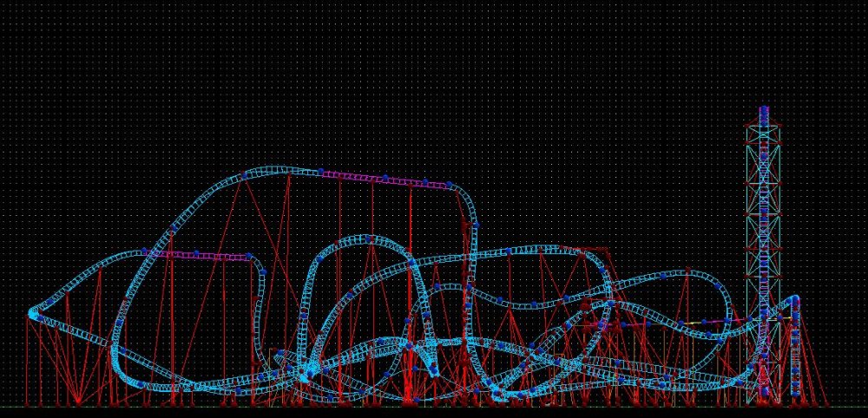Pick the node at upper magenta segment's right end
This screenshot has height=418, width=868.
pyautogui.click(x=449, y=185)
